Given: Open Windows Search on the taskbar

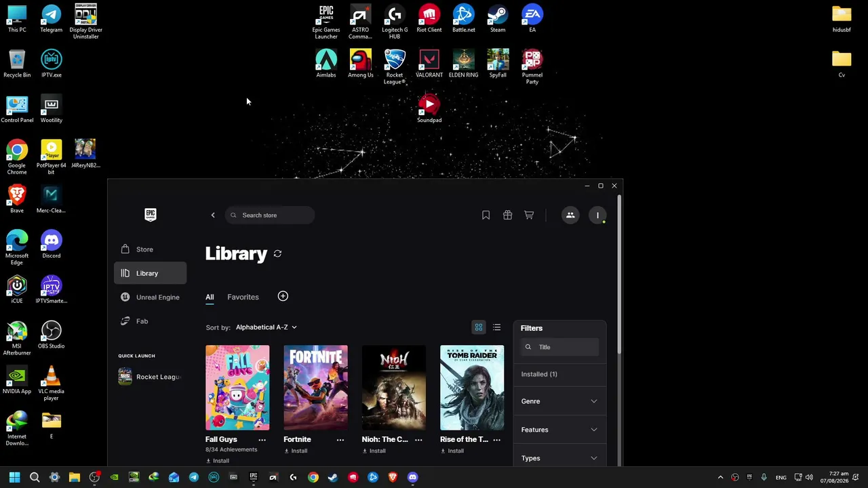Looking at the screenshot, I should click(x=35, y=477).
